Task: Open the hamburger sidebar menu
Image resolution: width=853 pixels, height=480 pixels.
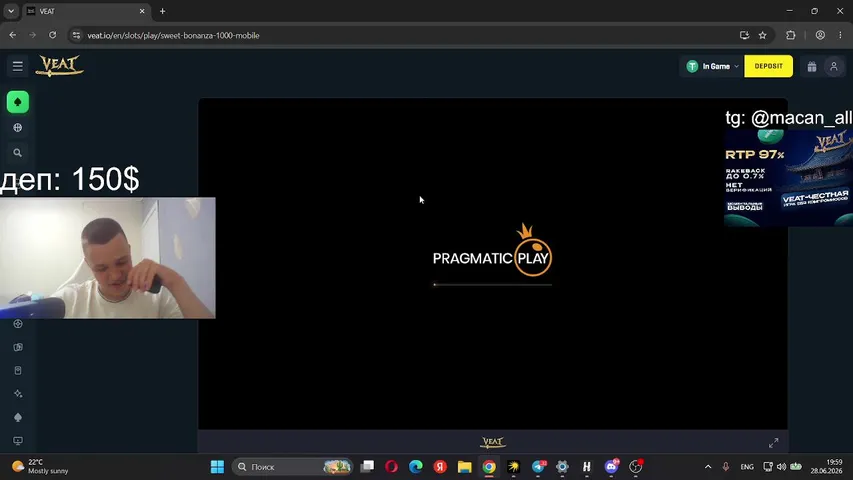Action: coord(17,66)
